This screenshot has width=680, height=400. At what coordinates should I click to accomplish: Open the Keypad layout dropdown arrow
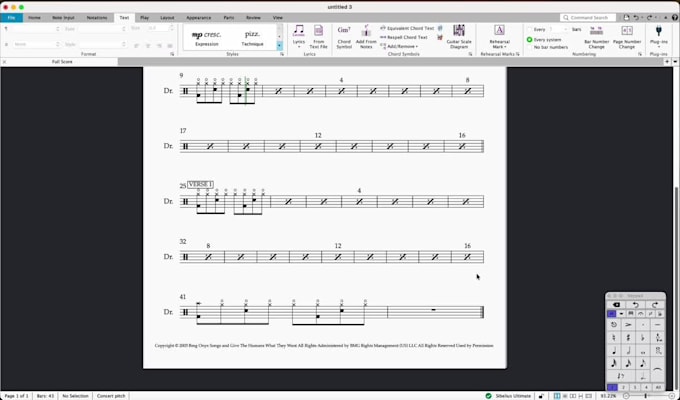click(x=621, y=314)
